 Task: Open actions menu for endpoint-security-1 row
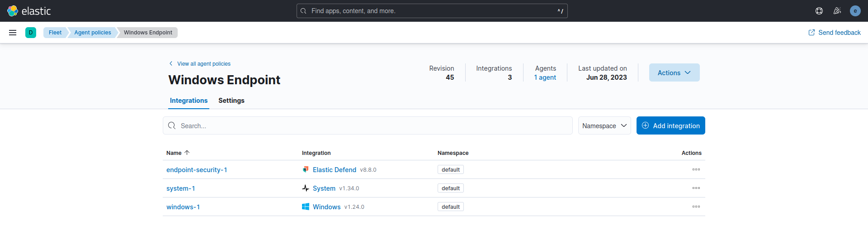[696, 169]
